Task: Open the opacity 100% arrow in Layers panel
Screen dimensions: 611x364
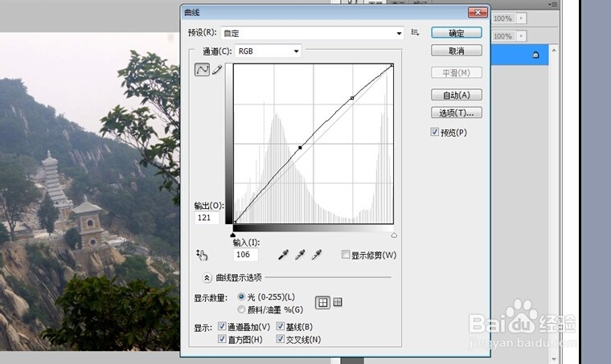Action: [522, 18]
